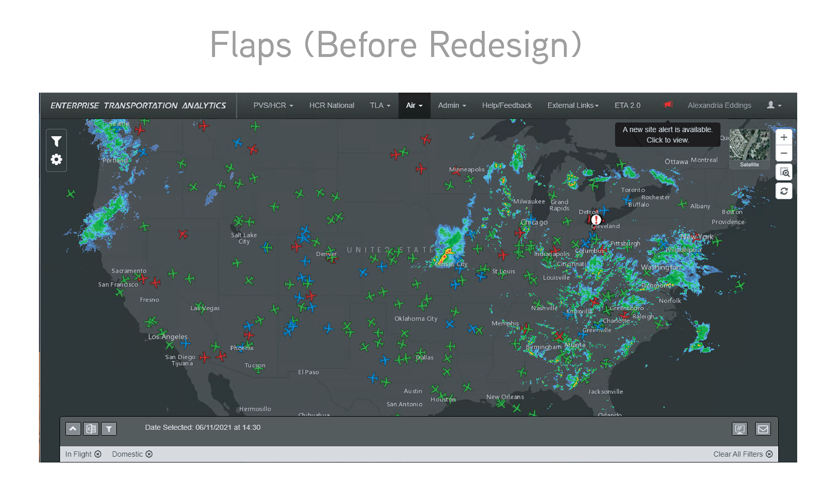
Task: Remove the Domestic filter chip
Action: pos(149,454)
